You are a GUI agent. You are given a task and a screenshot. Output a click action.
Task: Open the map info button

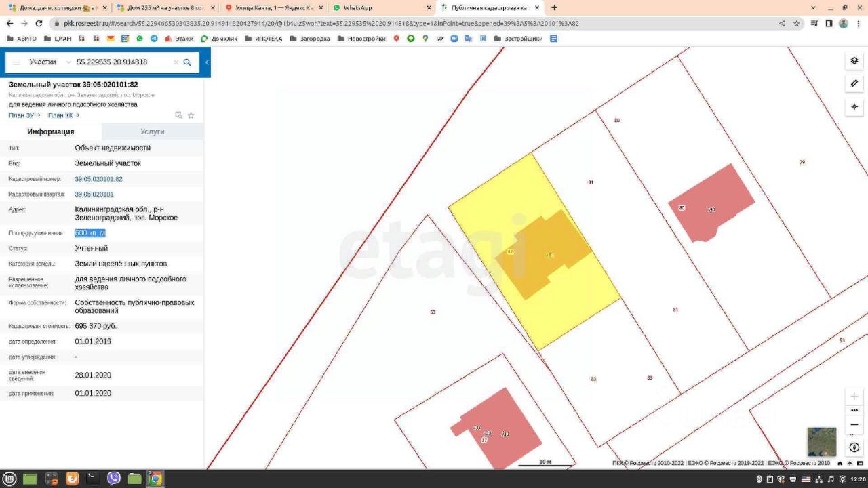tap(854, 447)
